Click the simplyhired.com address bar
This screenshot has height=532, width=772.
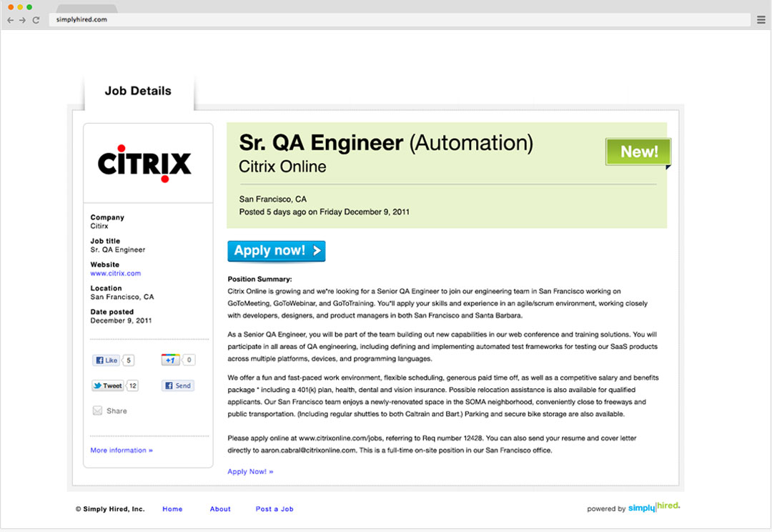click(x=400, y=20)
